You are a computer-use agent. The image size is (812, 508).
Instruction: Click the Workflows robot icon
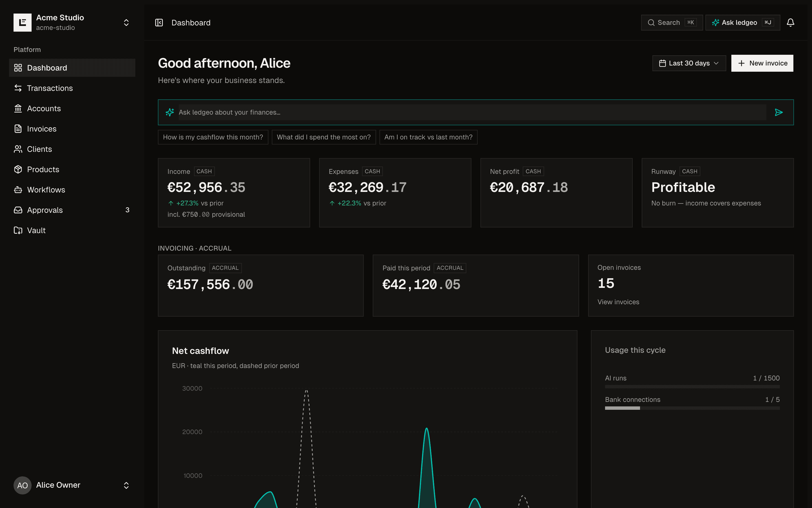click(18, 190)
